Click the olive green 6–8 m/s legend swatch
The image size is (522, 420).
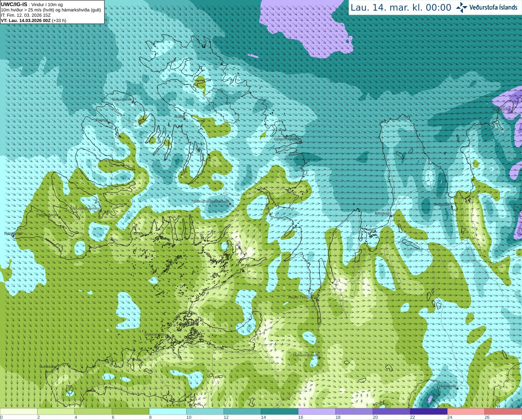(x=130, y=411)
